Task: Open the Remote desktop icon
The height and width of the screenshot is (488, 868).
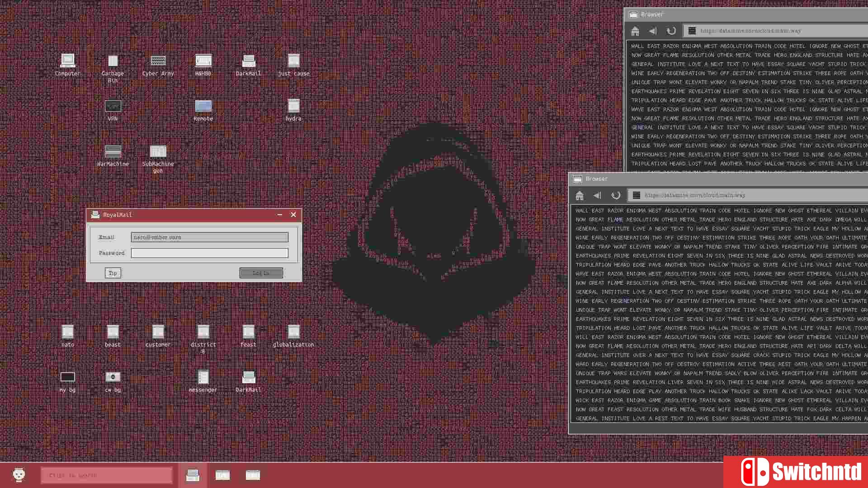Action: (203, 110)
